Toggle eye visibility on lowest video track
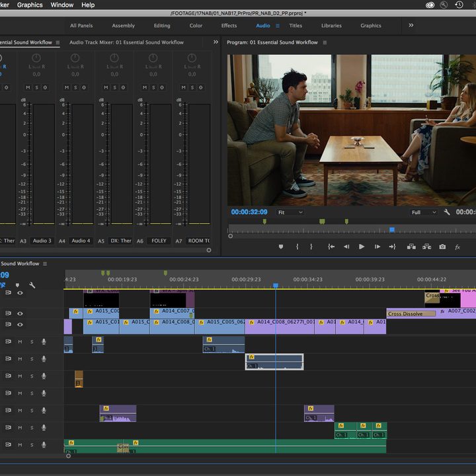 tap(20, 325)
